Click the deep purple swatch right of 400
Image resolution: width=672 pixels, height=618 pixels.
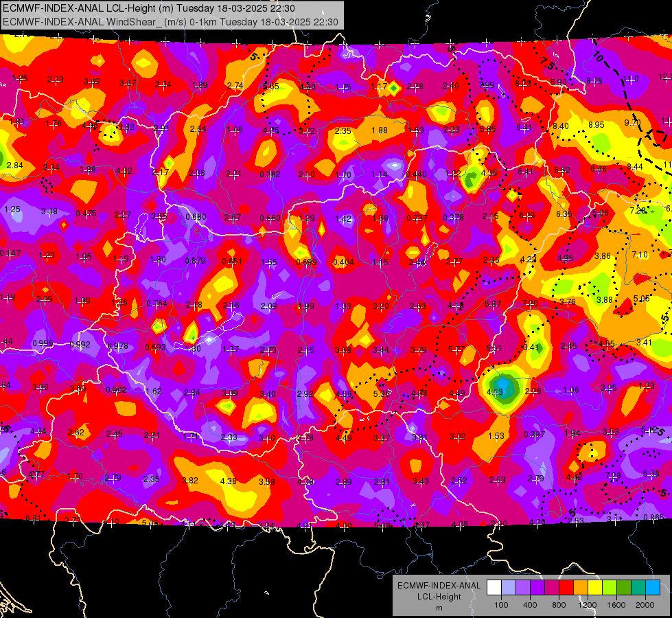[x=537, y=587]
